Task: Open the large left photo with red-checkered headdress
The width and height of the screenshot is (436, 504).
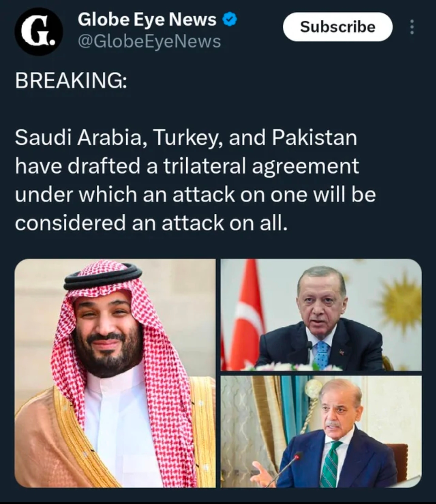Action: tap(115, 373)
